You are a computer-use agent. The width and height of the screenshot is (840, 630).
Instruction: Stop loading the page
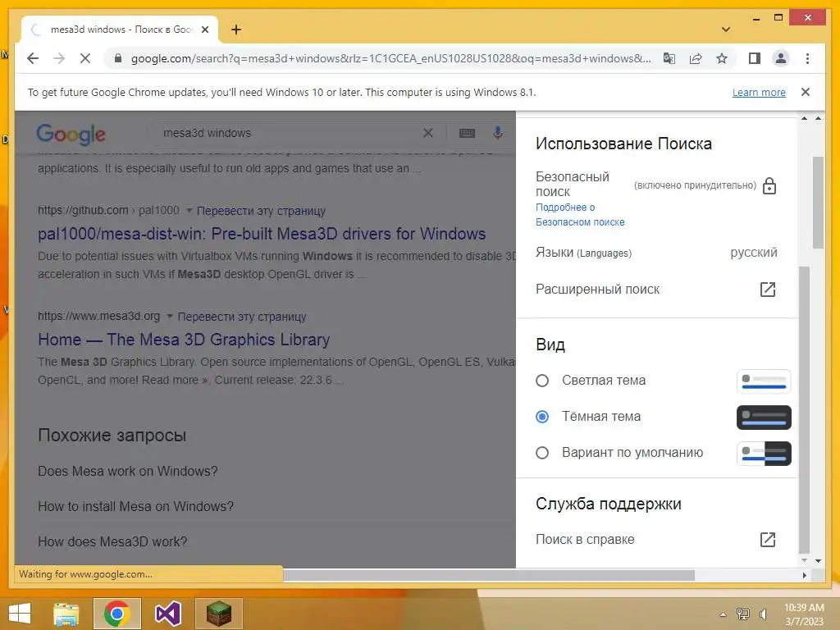(x=85, y=58)
